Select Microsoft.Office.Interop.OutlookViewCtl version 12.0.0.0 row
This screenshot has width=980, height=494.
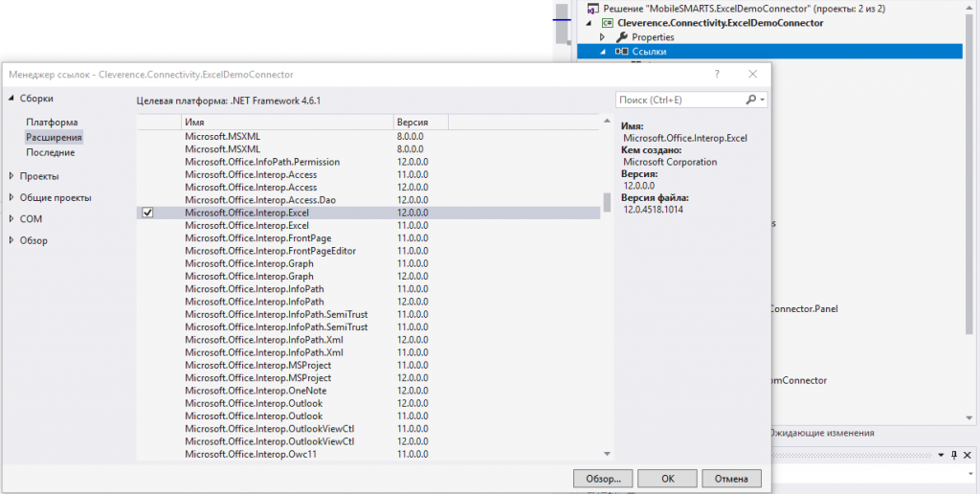[368, 441]
